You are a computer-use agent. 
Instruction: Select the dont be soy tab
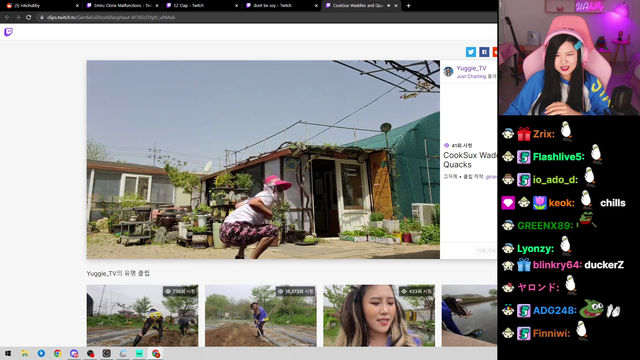click(279, 6)
